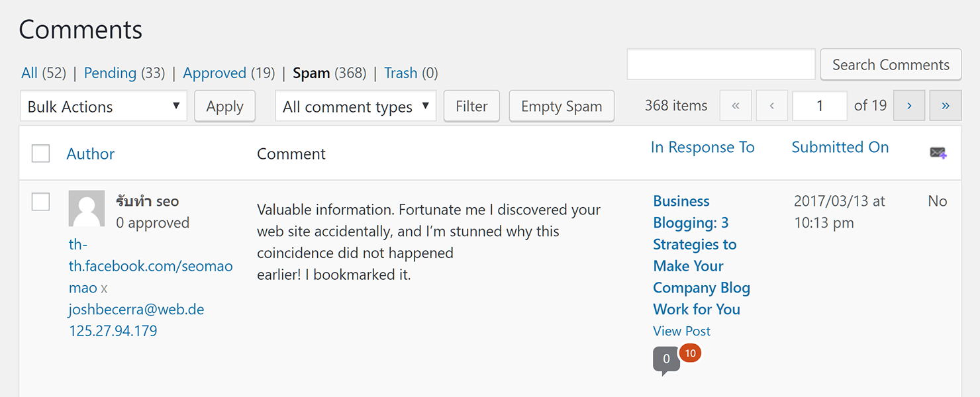This screenshot has width=980, height=397.
Task: Open the Trash comments view
Action: pos(401,73)
